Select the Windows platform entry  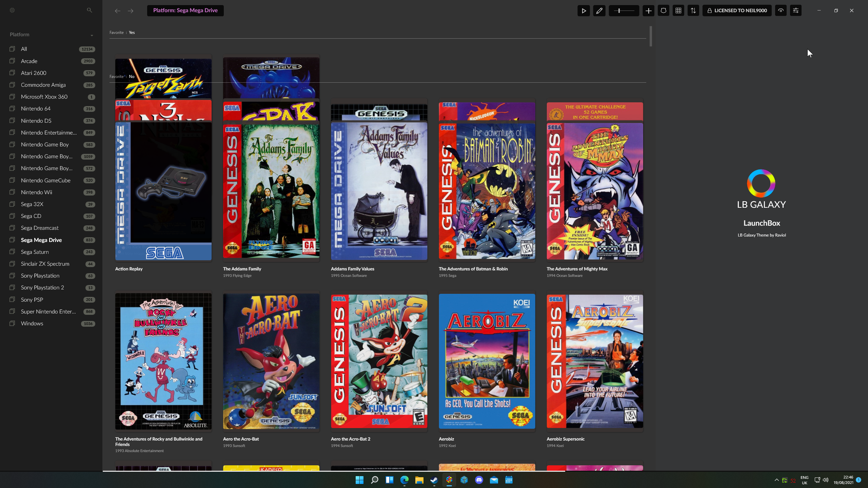tap(52, 323)
